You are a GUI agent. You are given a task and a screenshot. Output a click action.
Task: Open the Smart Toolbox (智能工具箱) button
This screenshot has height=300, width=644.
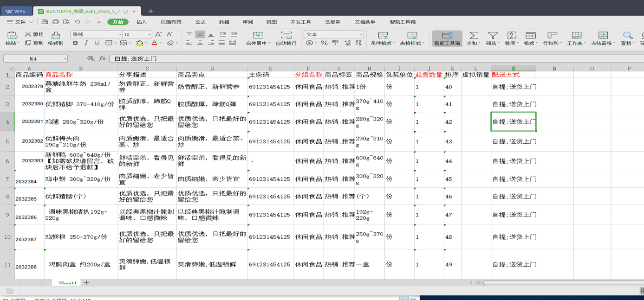[447, 38]
